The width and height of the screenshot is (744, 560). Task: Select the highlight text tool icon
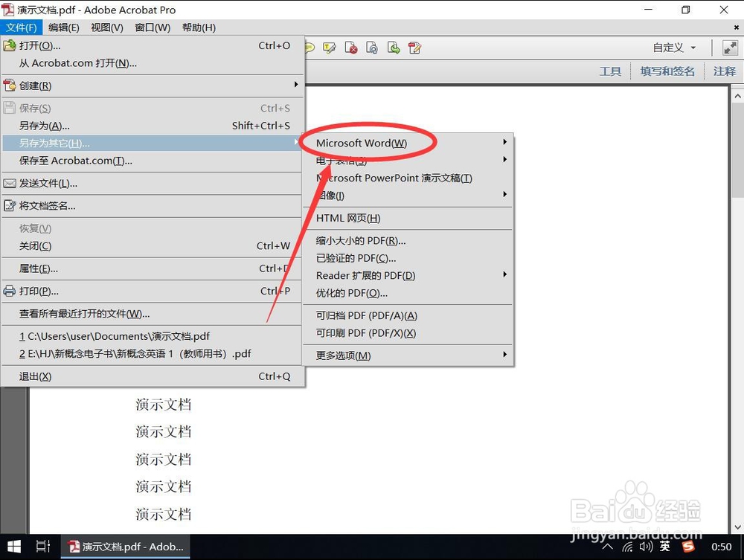330,47
